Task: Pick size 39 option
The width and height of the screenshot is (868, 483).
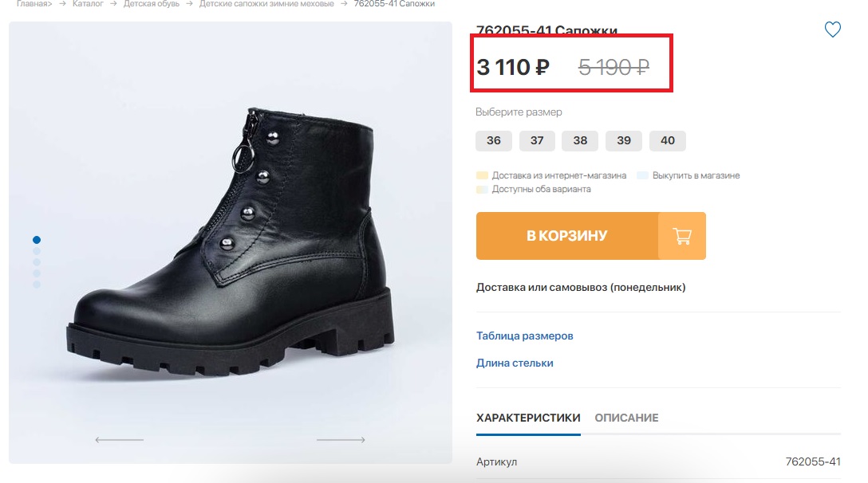Action: click(624, 140)
